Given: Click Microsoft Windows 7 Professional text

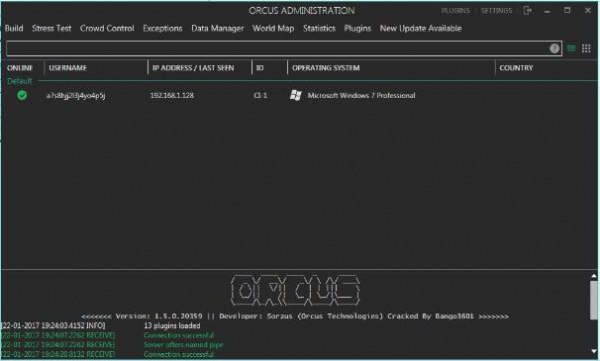Looking at the screenshot, I should pyautogui.click(x=361, y=95).
